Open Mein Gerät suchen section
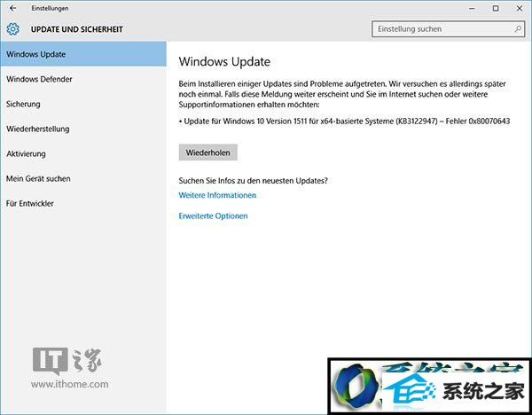Image resolution: width=532 pixels, height=415 pixels. point(83,178)
